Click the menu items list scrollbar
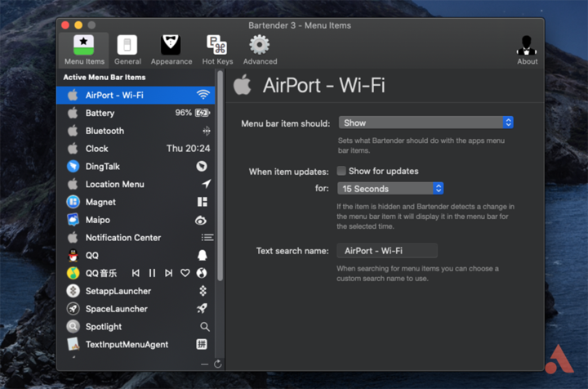588x389 pixels. 218,163
